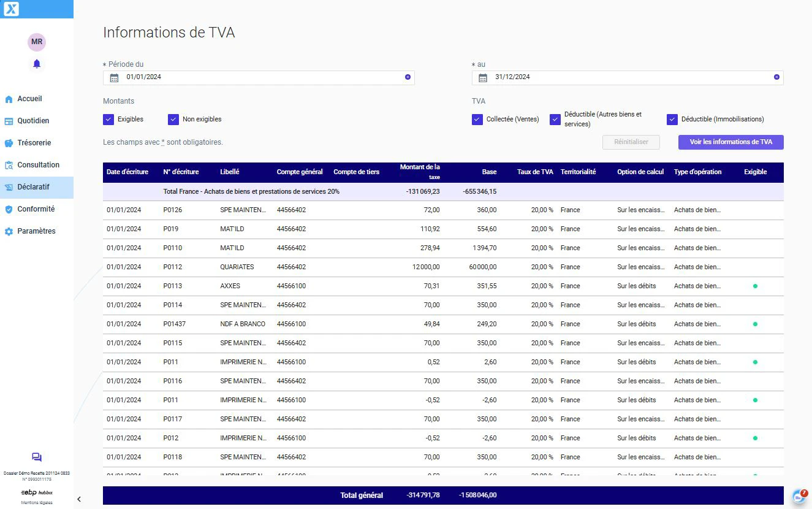Open the help widget with badge 7

[x=799, y=496]
